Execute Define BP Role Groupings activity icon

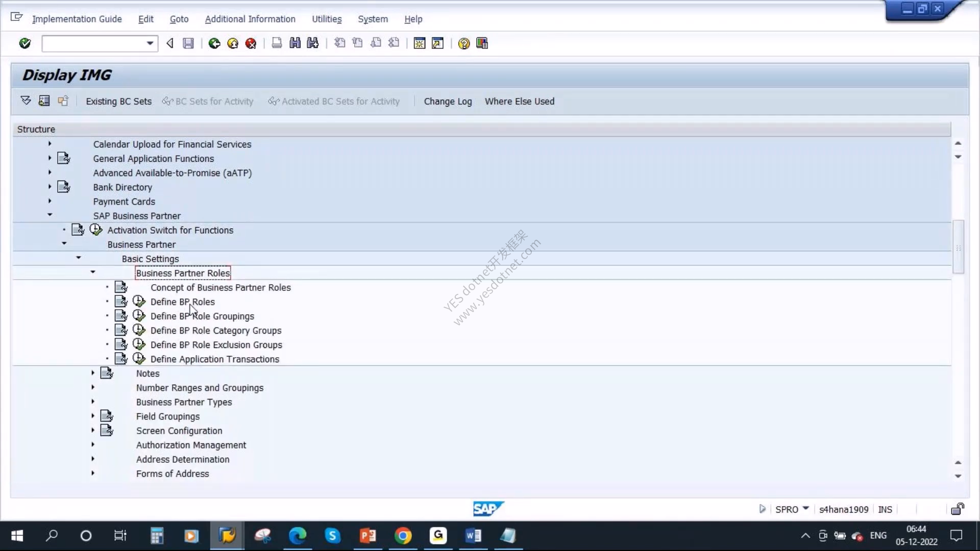coord(139,316)
